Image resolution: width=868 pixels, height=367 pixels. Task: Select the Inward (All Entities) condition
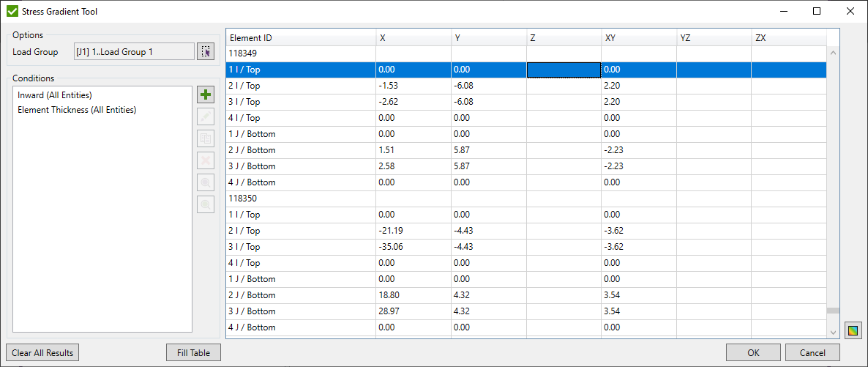pyautogui.click(x=55, y=95)
